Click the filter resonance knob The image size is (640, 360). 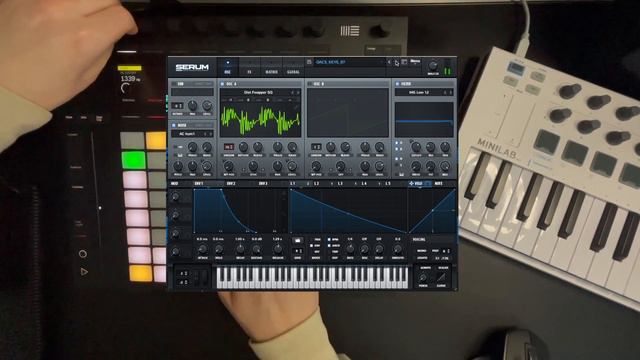pyautogui.click(x=431, y=147)
